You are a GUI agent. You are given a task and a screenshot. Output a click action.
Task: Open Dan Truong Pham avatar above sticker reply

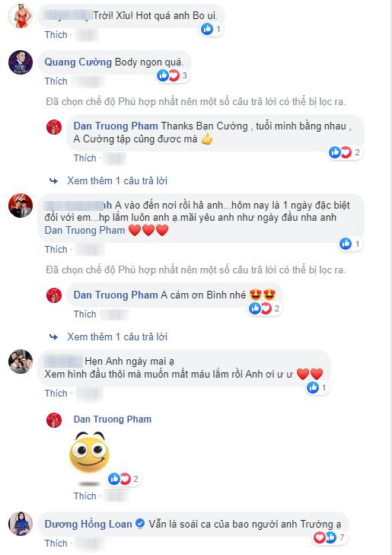(x=54, y=420)
